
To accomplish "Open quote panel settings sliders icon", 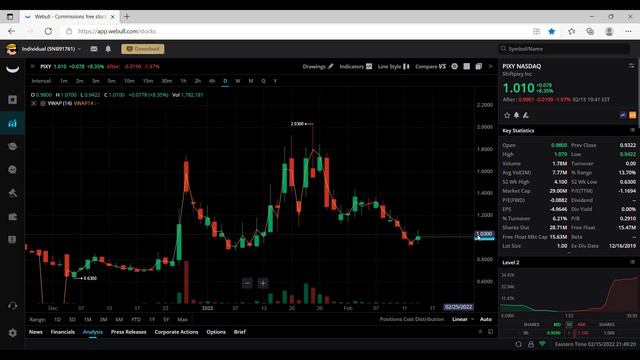I will pyautogui.click(x=631, y=66).
